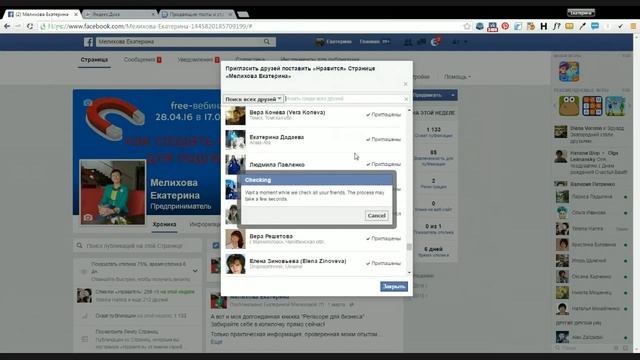Open chat with 'Ольга Иванова' in sidebar

(x=588, y=213)
